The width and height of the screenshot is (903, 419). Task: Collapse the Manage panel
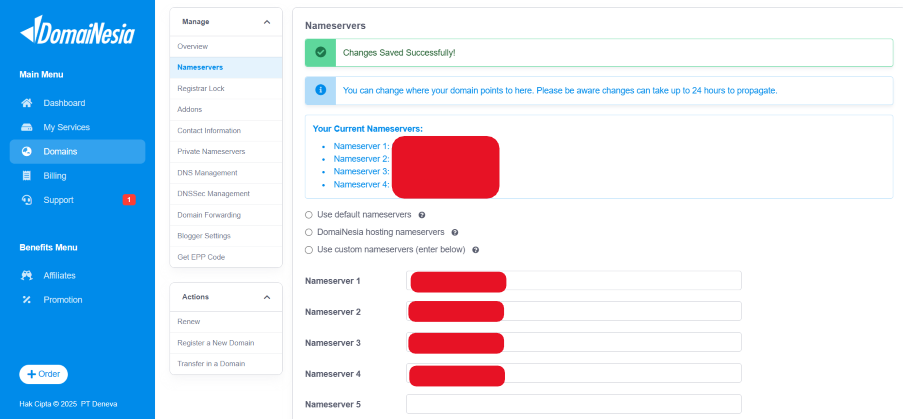point(266,21)
